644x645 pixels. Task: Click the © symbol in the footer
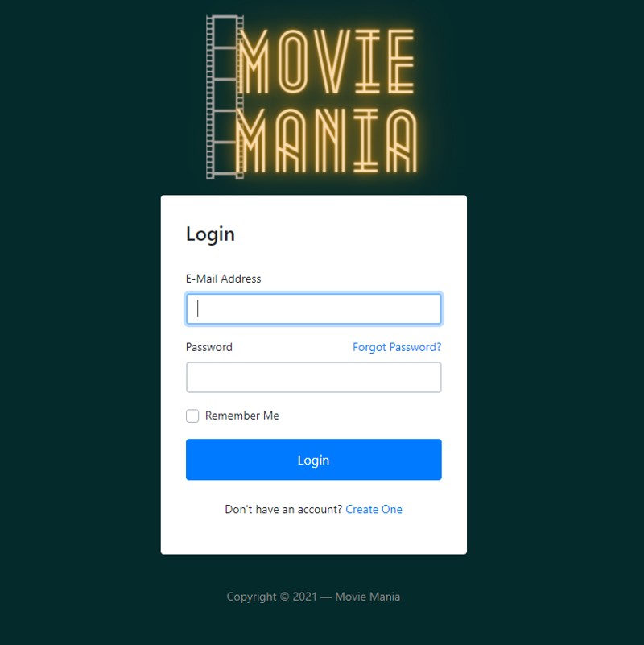coord(285,597)
